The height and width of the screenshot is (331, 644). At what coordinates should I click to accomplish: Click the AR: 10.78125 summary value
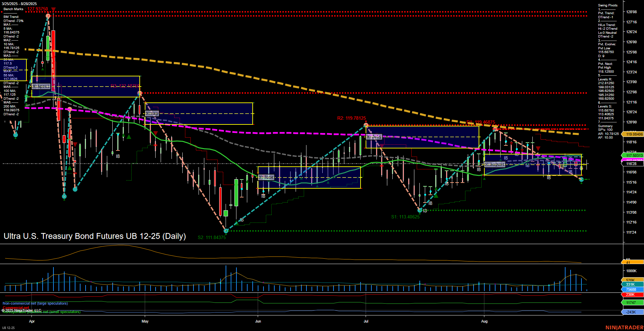[608, 134]
